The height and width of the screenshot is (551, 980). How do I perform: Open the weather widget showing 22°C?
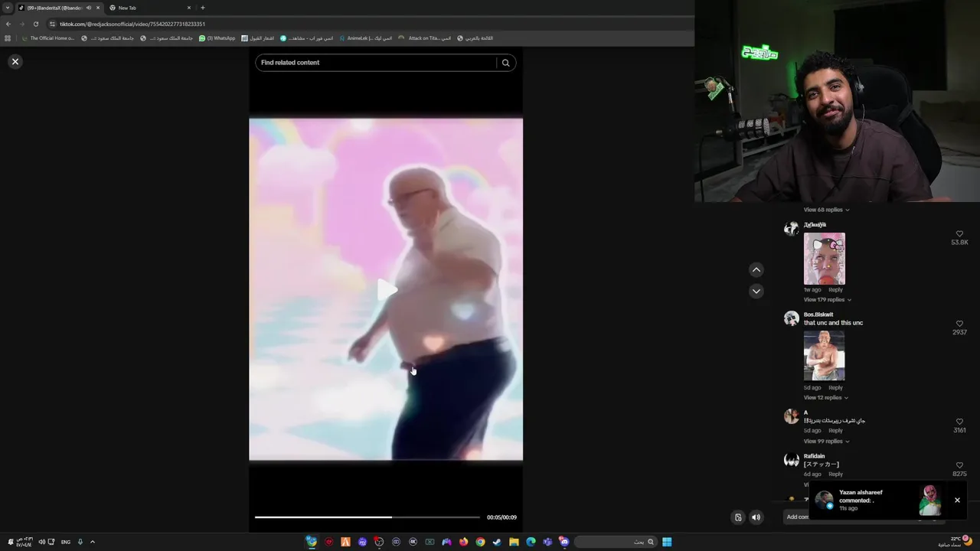955,542
